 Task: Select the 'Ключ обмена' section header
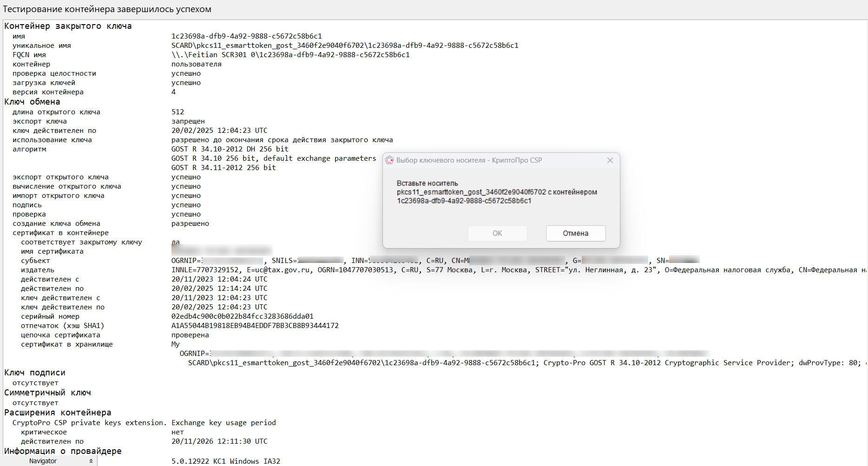pyautogui.click(x=32, y=102)
